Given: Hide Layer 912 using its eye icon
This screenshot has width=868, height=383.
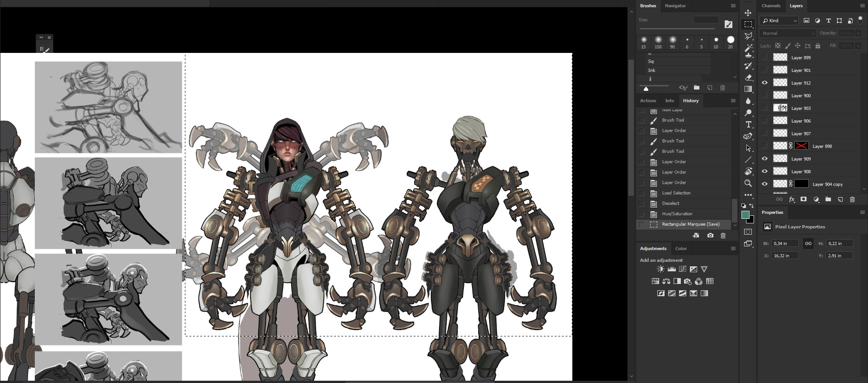Looking at the screenshot, I should (x=764, y=83).
